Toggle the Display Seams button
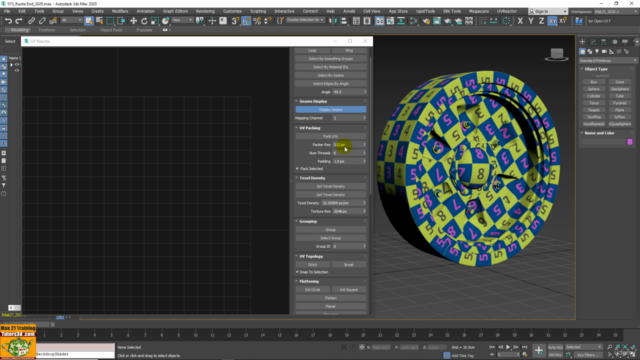Image resolution: width=640 pixels, height=360 pixels. [x=331, y=109]
